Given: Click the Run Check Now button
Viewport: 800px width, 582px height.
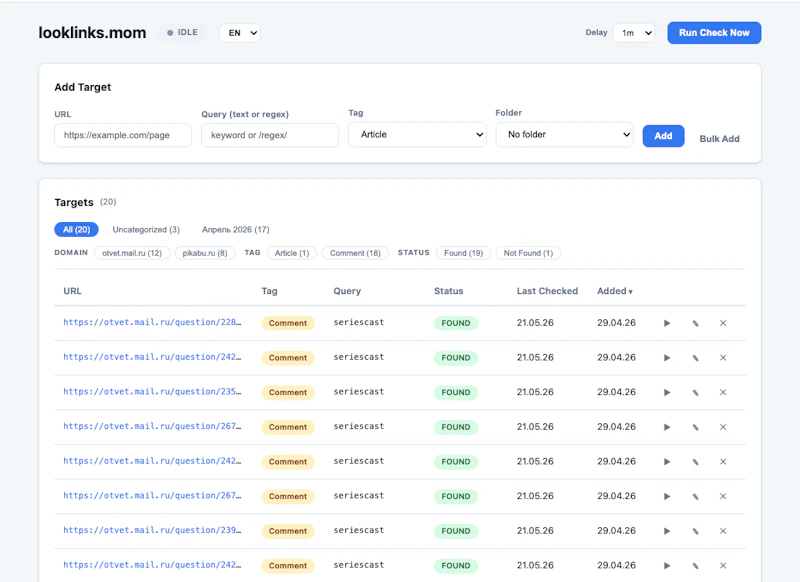Looking at the screenshot, I should click(x=714, y=33).
